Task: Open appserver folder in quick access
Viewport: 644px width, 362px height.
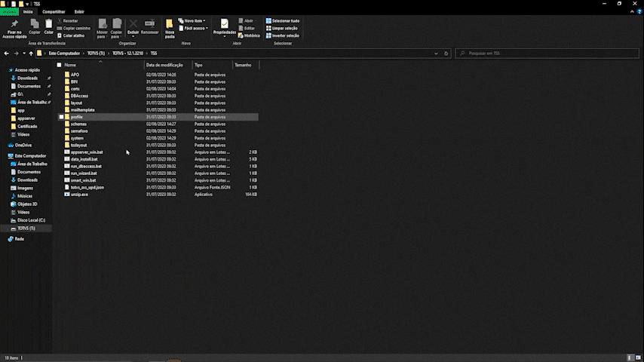Action: click(x=26, y=118)
